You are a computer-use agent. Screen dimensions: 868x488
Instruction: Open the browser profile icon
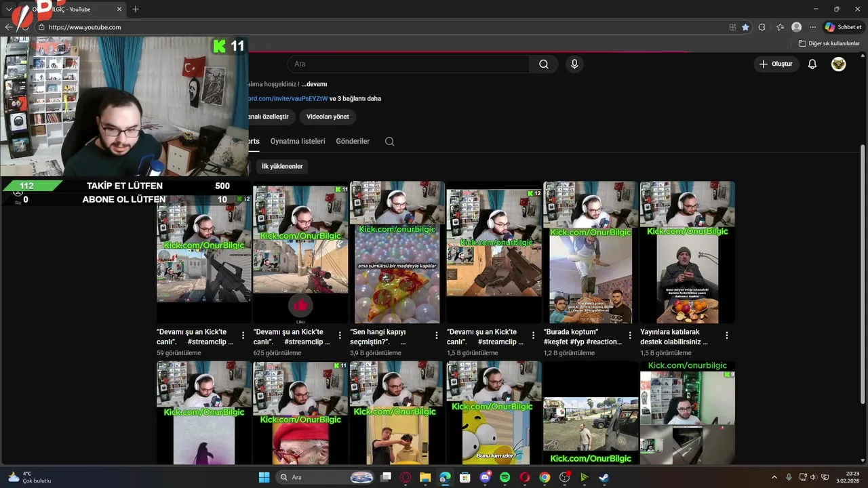tap(797, 27)
